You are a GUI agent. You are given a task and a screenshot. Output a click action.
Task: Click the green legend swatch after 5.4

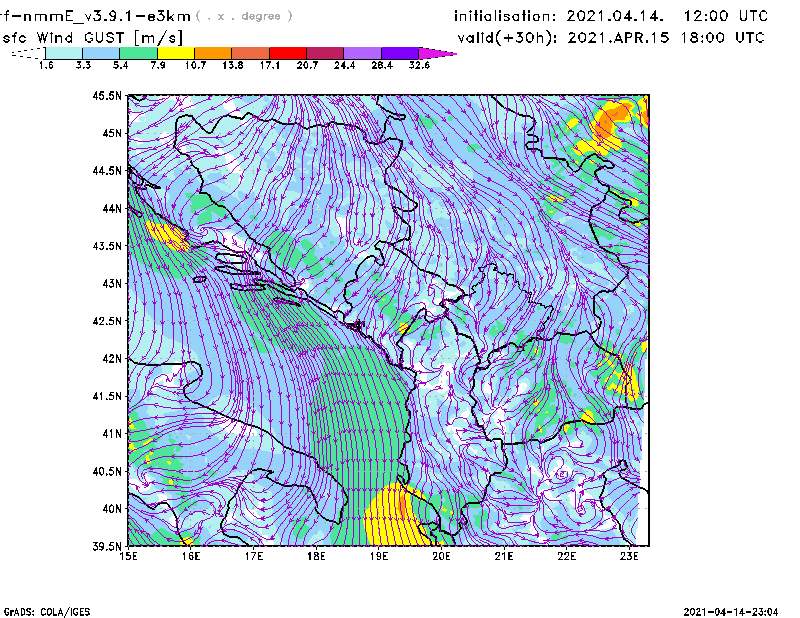point(138,53)
